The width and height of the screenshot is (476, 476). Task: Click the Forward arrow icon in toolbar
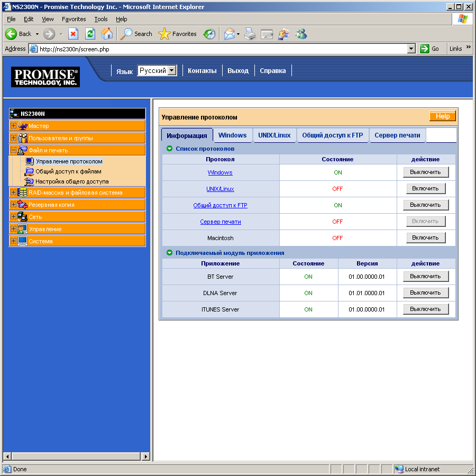pyautogui.click(x=49, y=34)
